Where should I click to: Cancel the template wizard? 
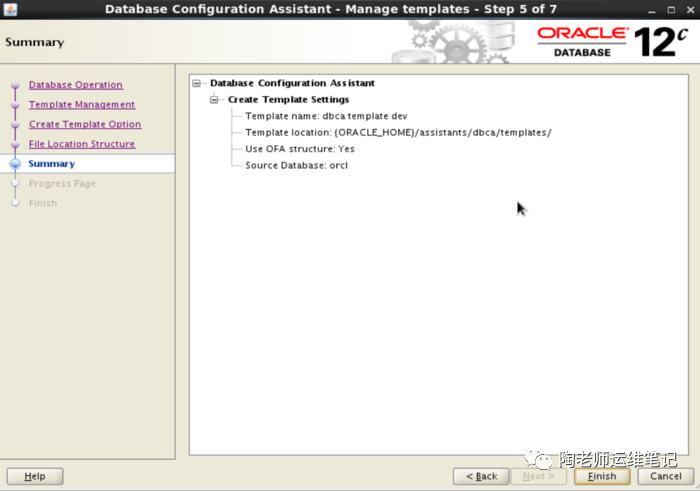(666, 476)
